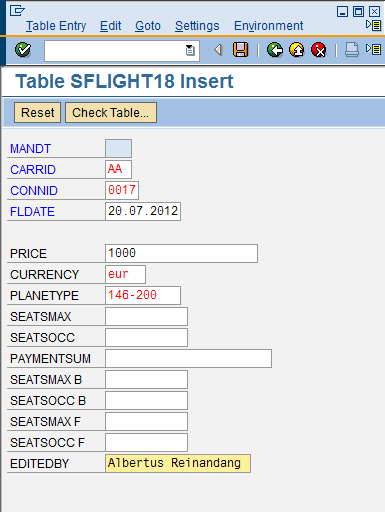The image size is (385, 512).
Task: Open the Environment menu
Action: (268, 26)
